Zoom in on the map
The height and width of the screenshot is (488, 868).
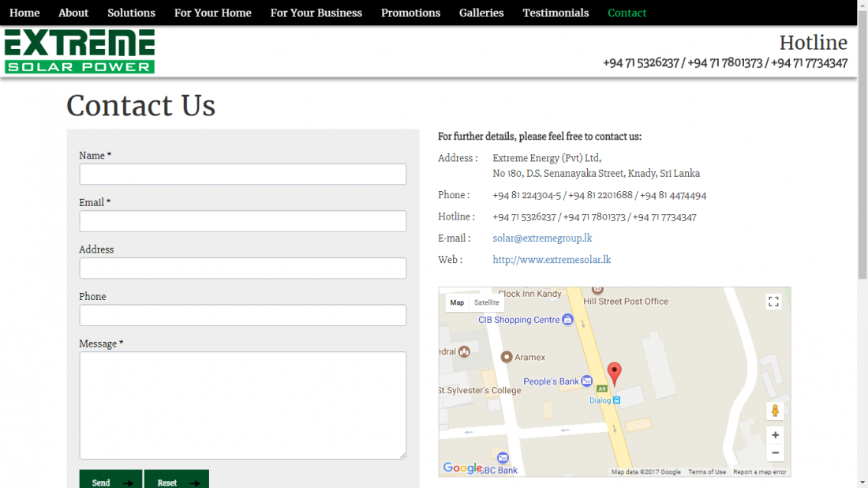point(775,435)
